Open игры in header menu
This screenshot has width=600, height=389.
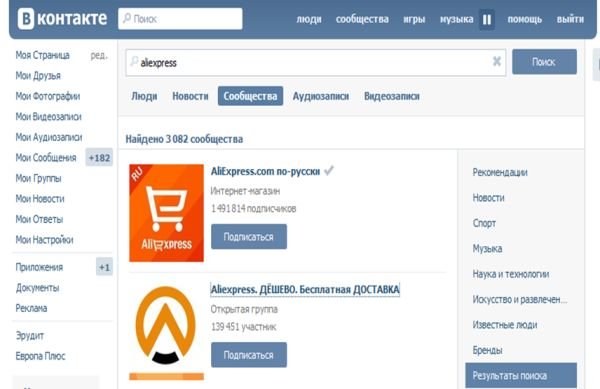pyautogui.click(x=414, y=19)
